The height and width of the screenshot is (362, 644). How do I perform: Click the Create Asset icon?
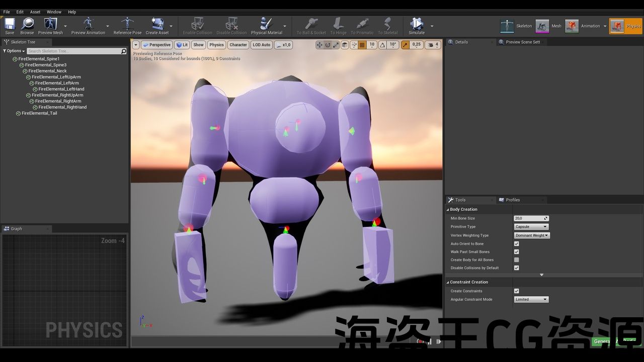click(157, 24)
